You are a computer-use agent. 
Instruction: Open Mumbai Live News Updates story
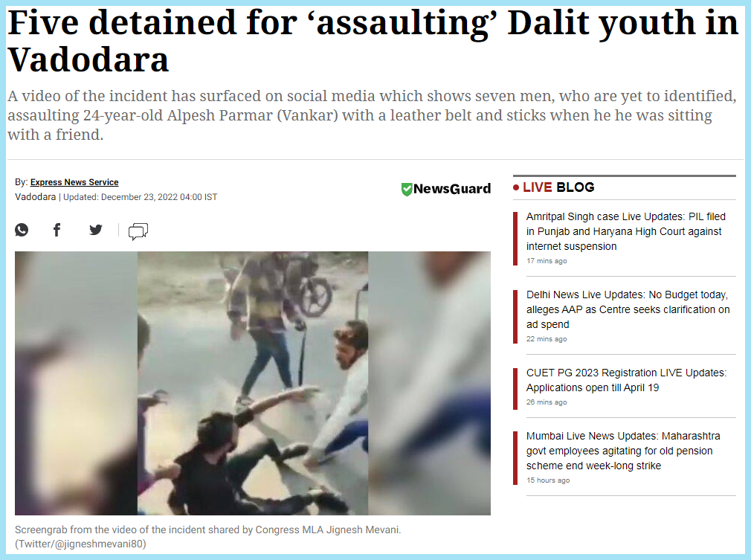tap(623, 451)
